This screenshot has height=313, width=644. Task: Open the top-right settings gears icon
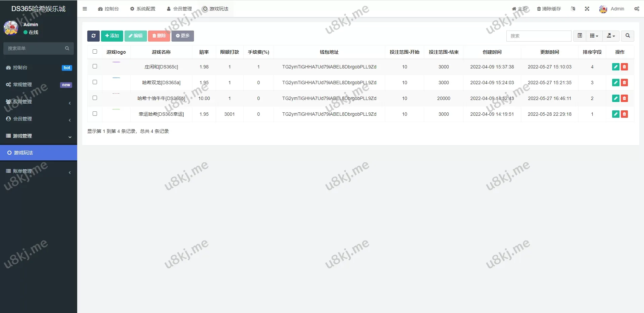pos(636,9)
